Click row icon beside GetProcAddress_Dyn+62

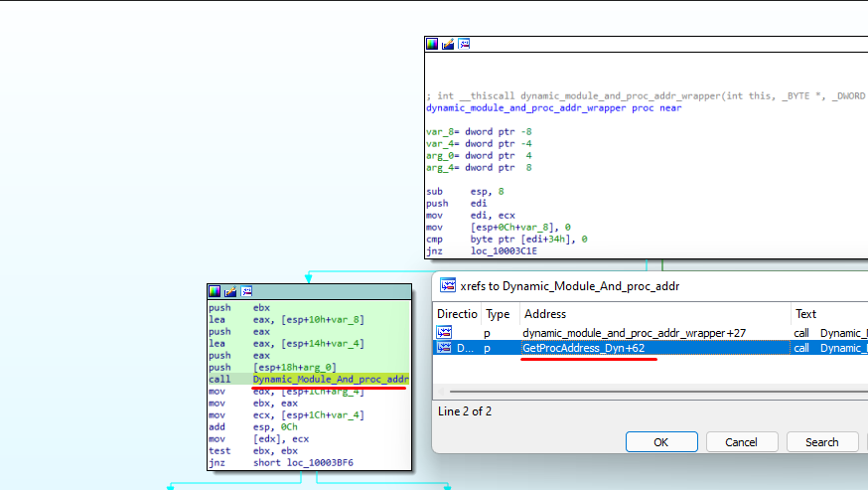point(444,348)
